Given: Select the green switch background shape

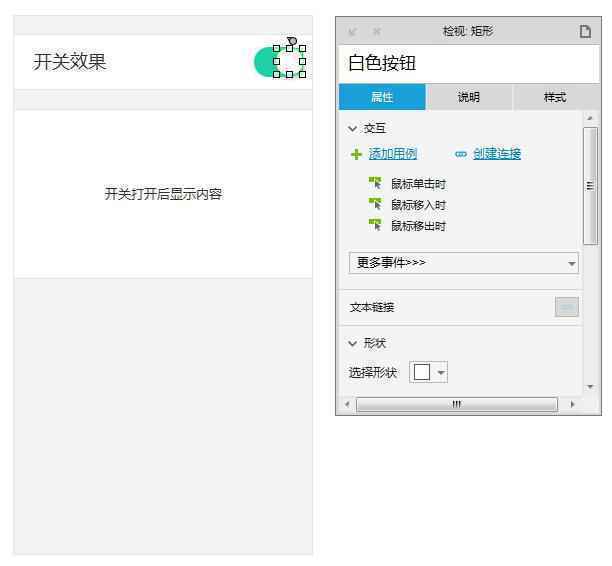Looking at the screenshot, I should (263, 62).
